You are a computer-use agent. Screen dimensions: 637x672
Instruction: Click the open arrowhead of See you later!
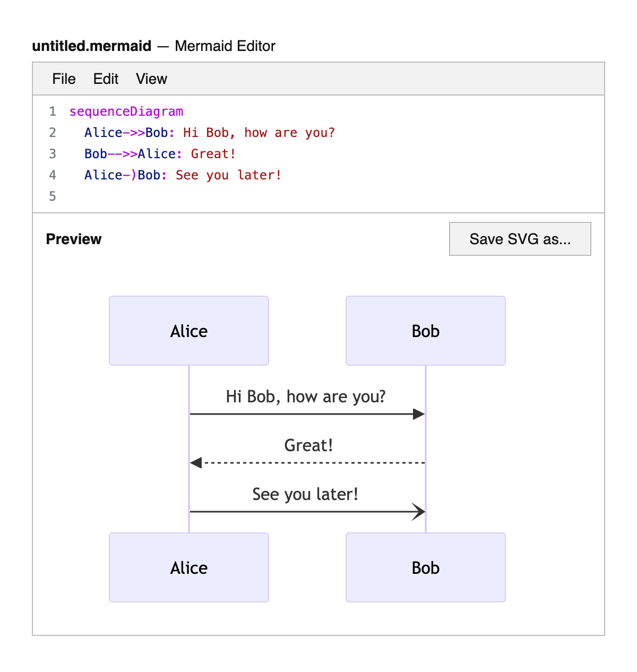(x=419, y=512)
